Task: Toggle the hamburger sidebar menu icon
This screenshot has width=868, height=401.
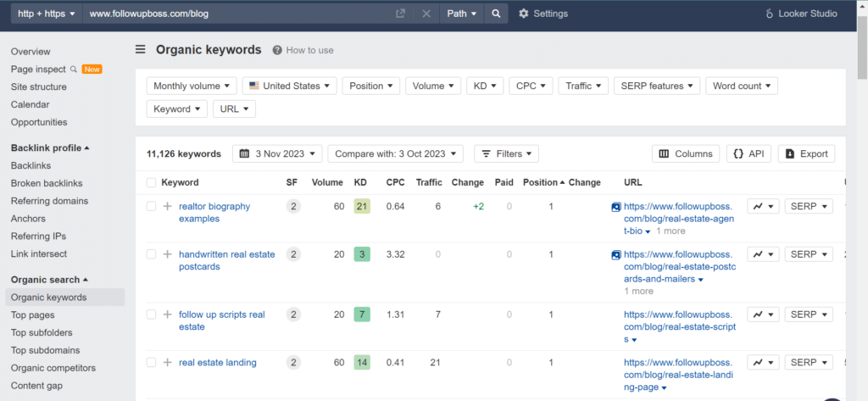Action: 141,50
